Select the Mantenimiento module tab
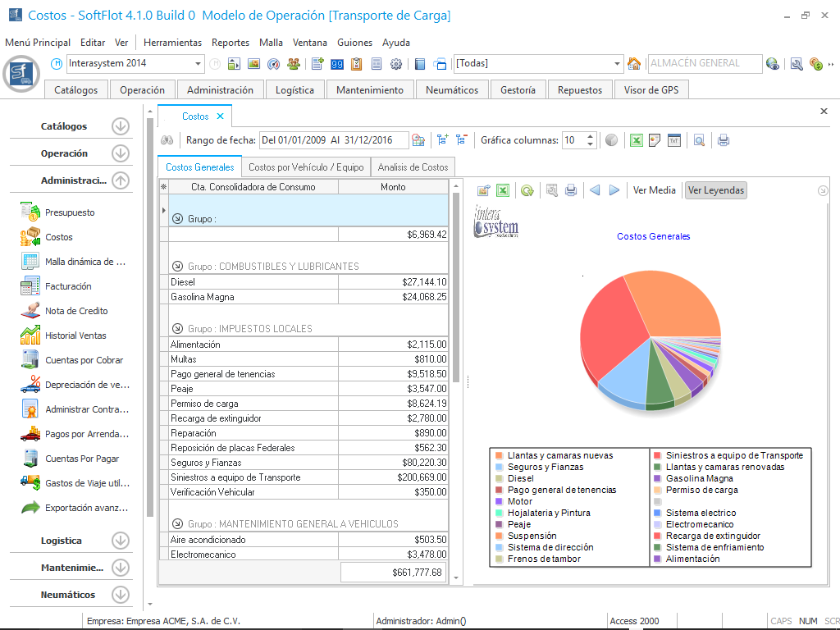 click(370, 90)
